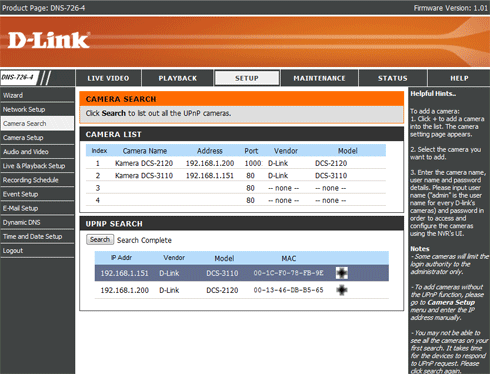Screen dimensions: 490x374
Task: Select UPnP result row 192.168.1.200
Action: tap(242, 290)
